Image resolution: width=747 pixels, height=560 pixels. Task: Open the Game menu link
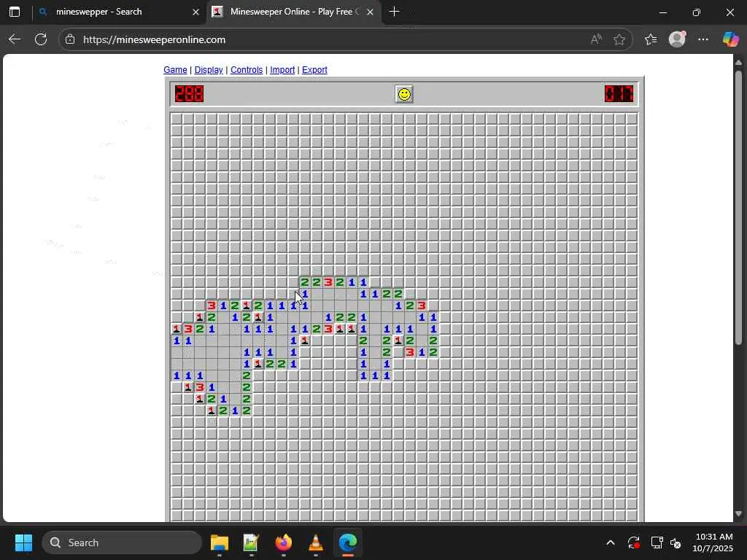click(x=175, y=69)
